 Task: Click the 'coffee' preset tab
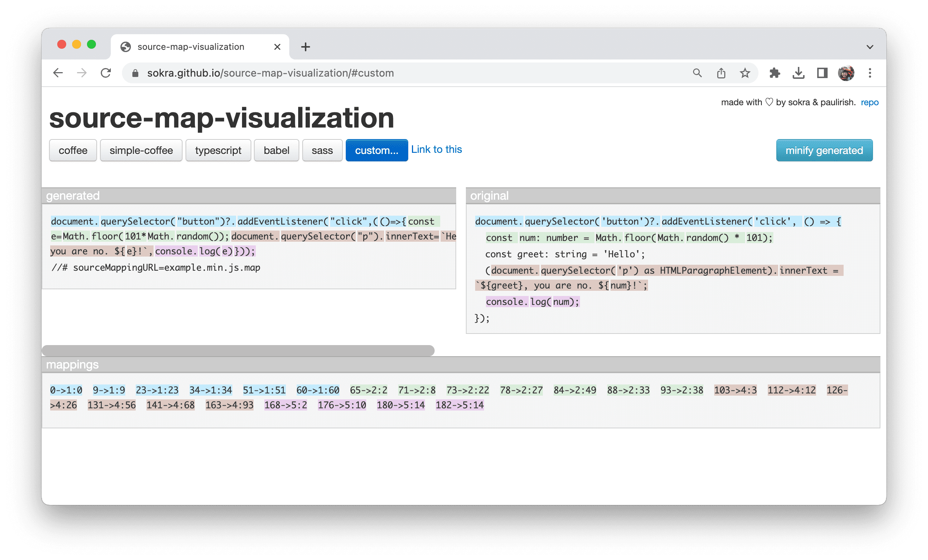pos(73,150)
